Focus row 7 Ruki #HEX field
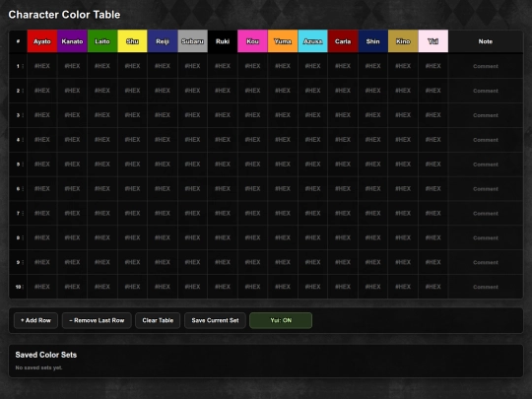The width and height of the screenshot is (532, 399). click(x=223, y=213)
